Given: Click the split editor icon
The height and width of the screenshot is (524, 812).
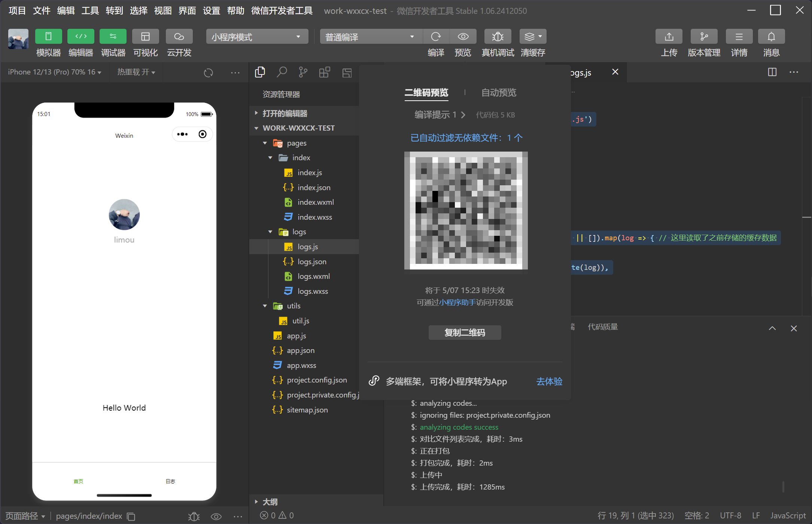Looking at the screenshot, I should tap(772, 72).
